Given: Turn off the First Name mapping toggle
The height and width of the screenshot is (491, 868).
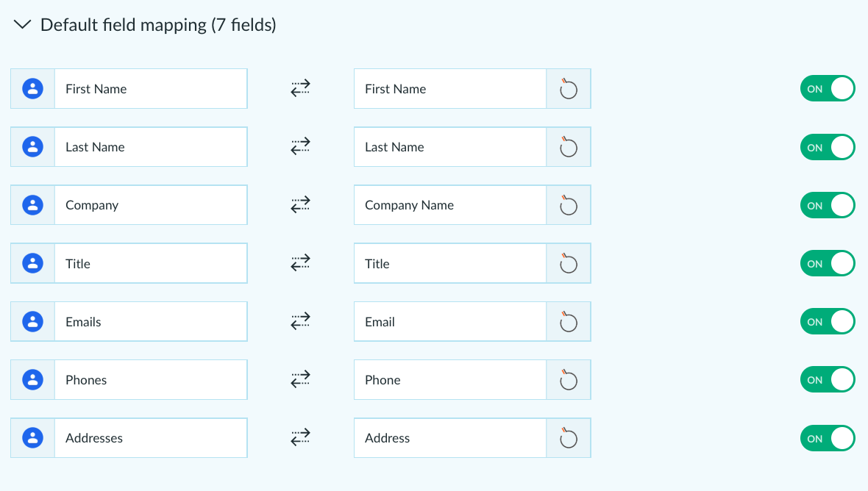Looking at the screenshot, I should (828, 88).
